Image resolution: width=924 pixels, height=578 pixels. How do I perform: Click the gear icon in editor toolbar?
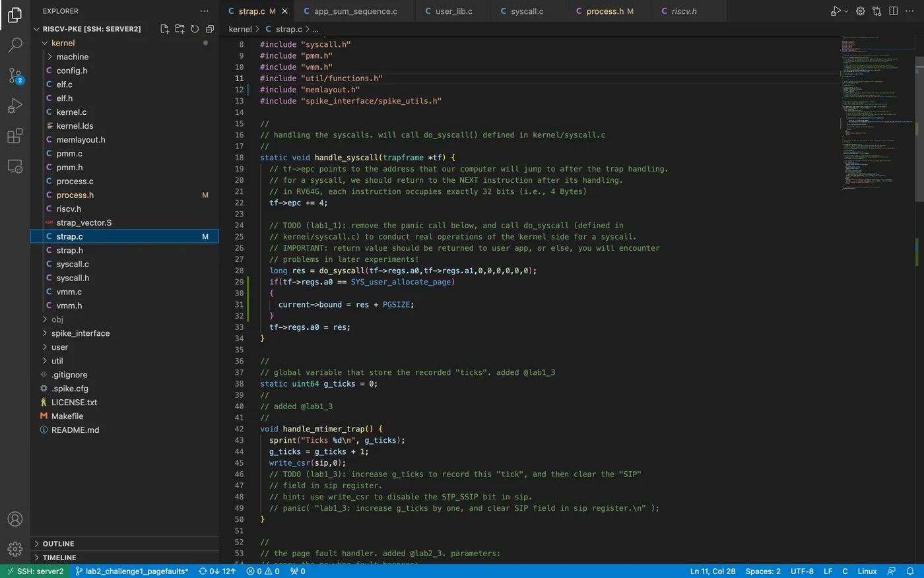click(861, 11)
